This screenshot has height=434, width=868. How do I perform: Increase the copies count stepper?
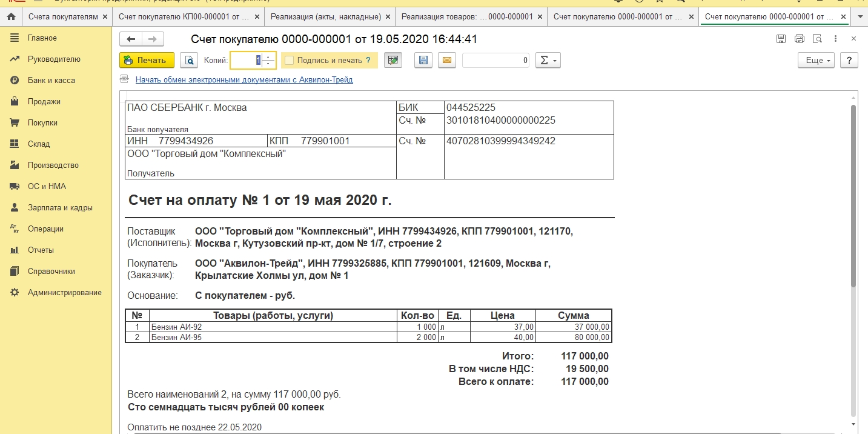click(270, 57)
